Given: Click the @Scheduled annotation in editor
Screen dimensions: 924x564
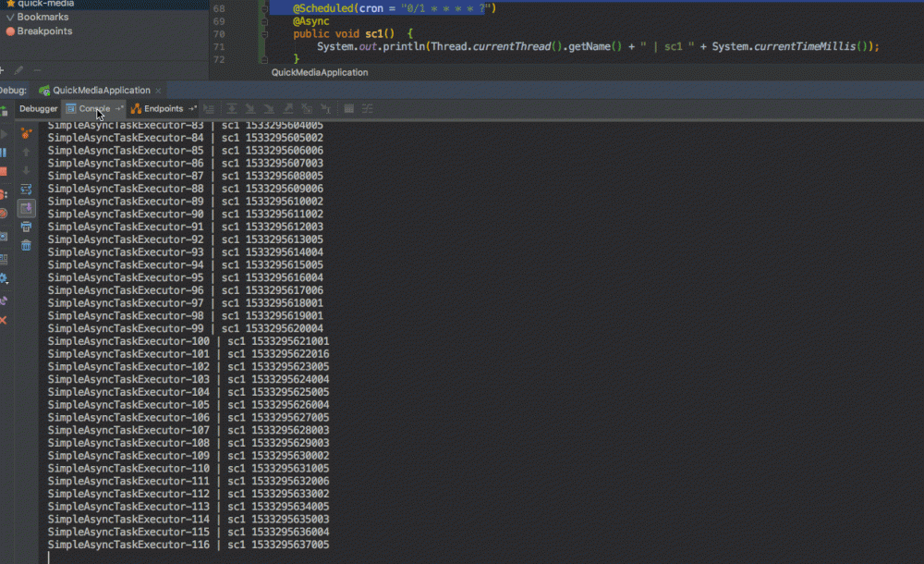Looking at the screenshot, I should point(322,9).
